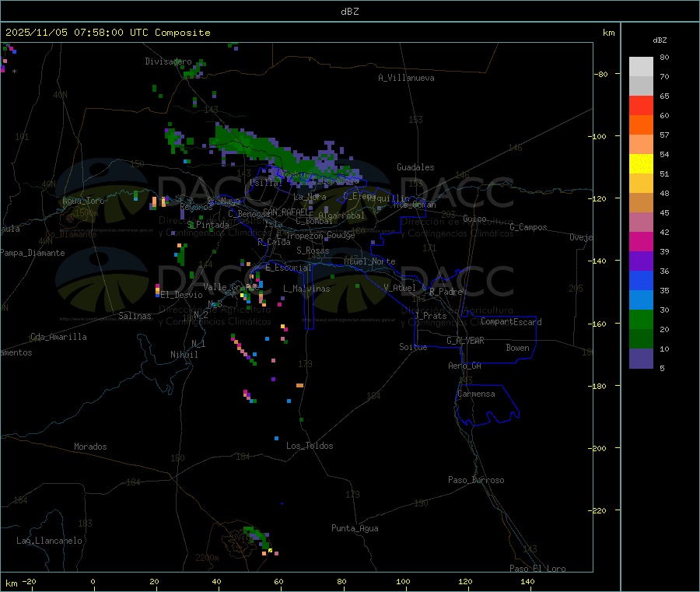Click the radar echo cluster near Punta_Agua volcano

(x=258, y=538)
